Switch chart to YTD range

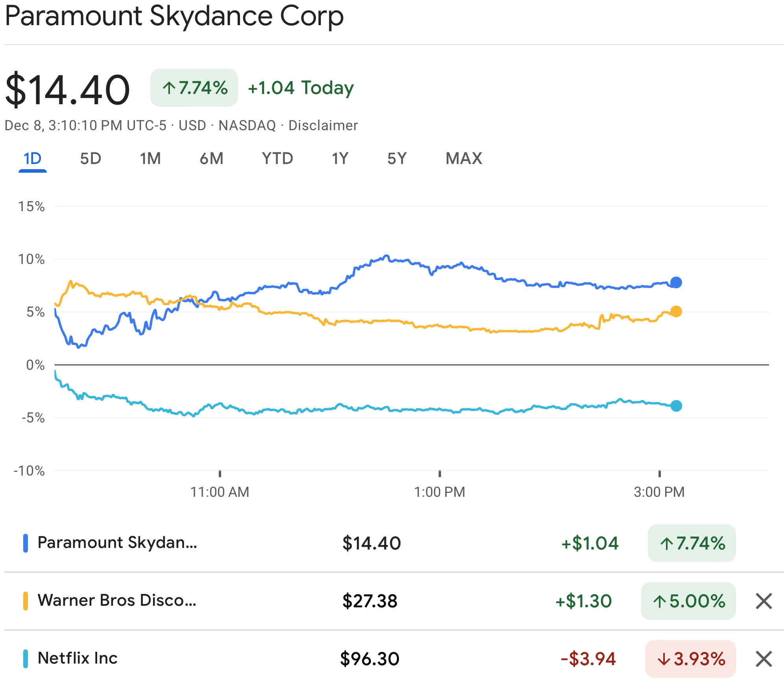pos(277,159)
